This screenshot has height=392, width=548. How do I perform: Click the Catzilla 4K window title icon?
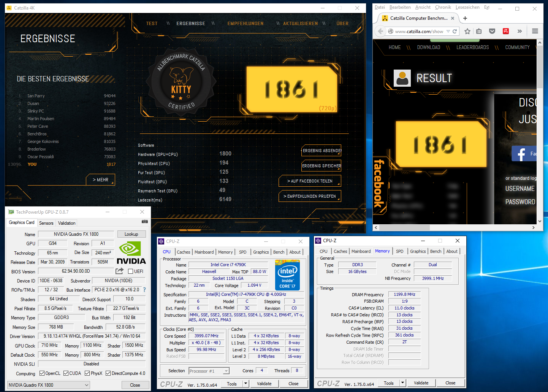[x=10, y=8]
